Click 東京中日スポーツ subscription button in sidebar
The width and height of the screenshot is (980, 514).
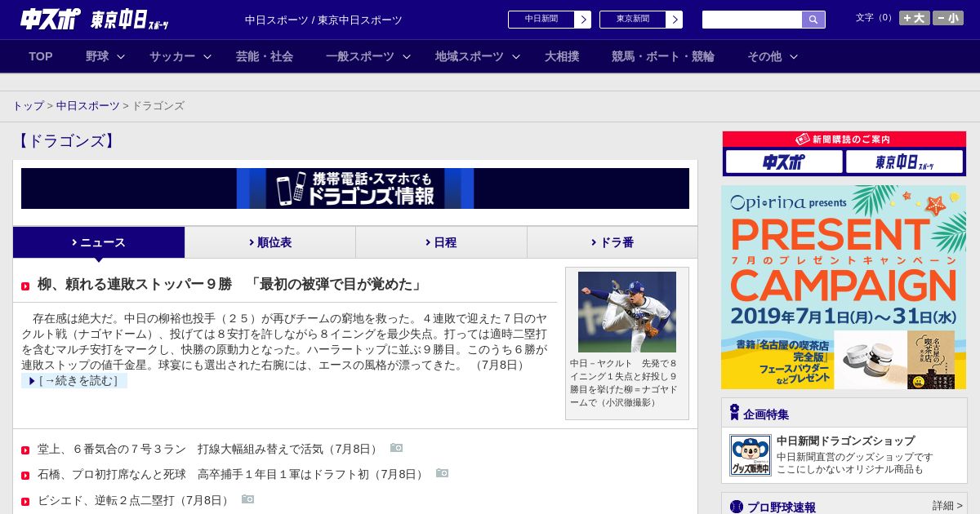pyautogui.click(x=904, y=162)
